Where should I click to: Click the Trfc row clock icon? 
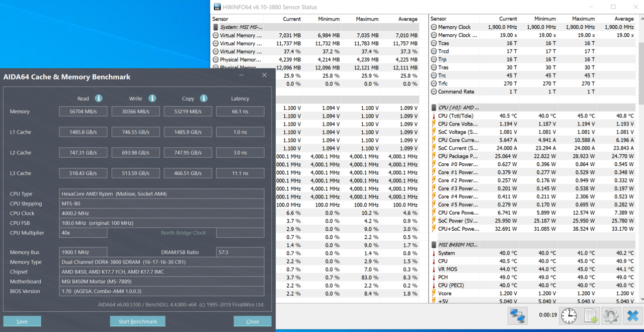click(x=434, y=84)
